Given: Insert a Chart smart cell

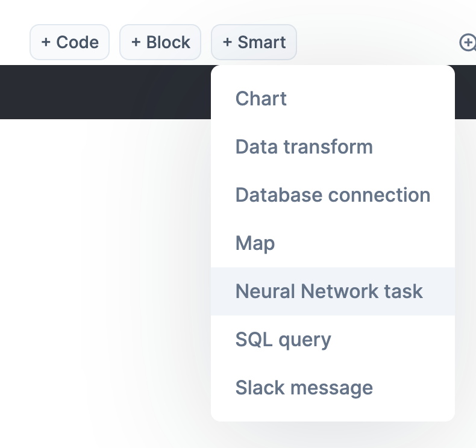Looking at the screenshot, I should pos(261,99).
